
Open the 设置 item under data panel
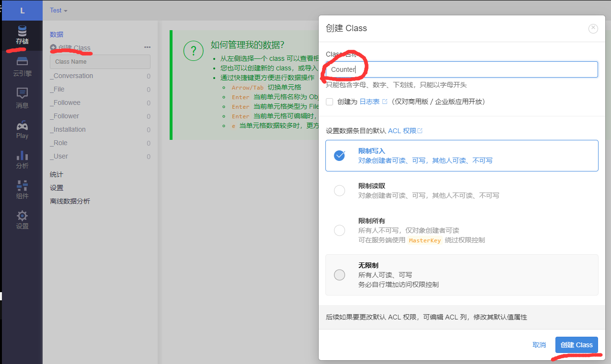pyautogui.click(x=57, y=188)
